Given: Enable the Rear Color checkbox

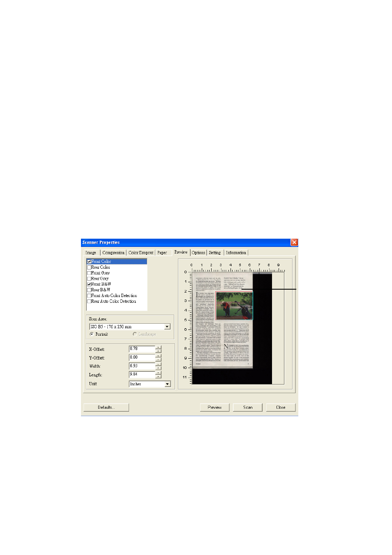Looking at the screenshot, I should click(x=89, y=267).
